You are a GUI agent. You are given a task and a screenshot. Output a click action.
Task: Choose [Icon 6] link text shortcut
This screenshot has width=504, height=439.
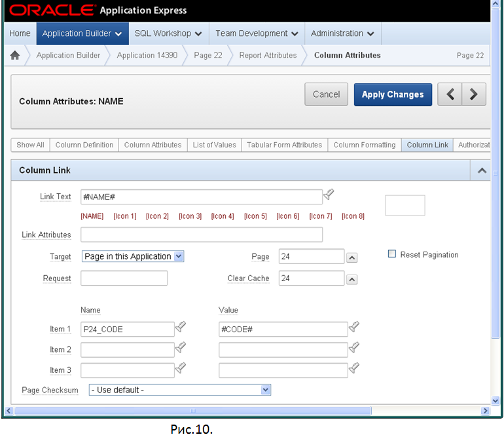pos(288,216)
